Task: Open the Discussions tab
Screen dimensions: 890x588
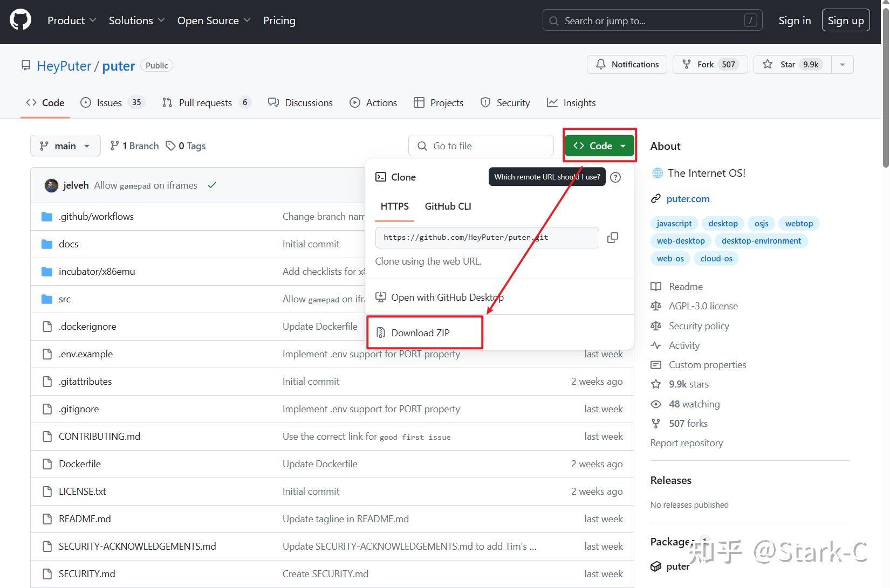Action: pyautogui.click(x=300, y=103)
